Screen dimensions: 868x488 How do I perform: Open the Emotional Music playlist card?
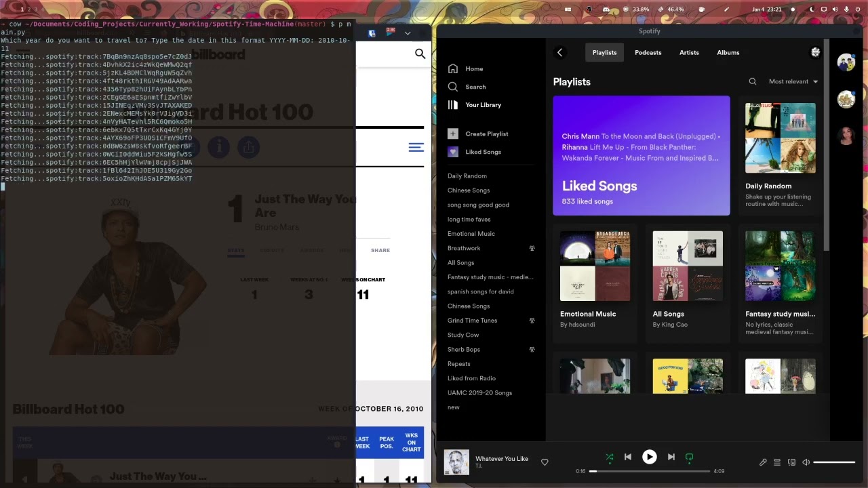(595, 283)
